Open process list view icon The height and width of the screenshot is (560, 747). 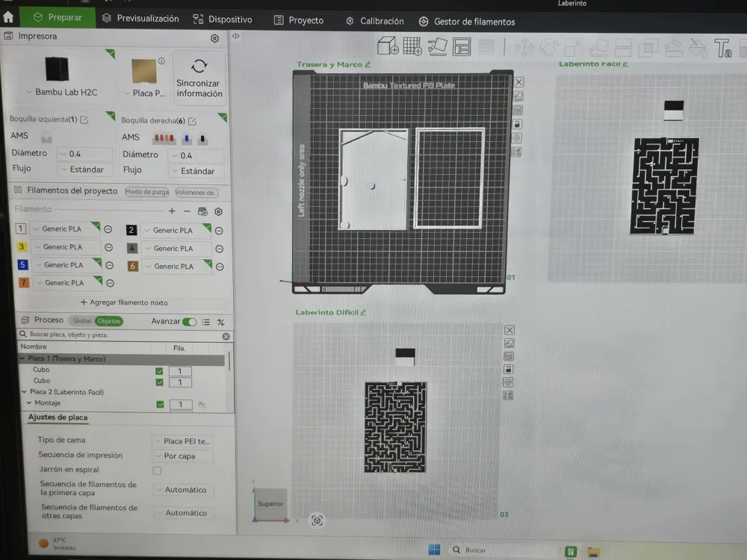[206, 322]
